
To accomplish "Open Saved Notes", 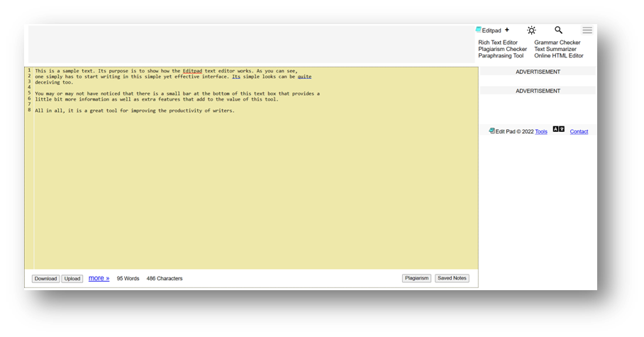I will [x=452, y=278].
